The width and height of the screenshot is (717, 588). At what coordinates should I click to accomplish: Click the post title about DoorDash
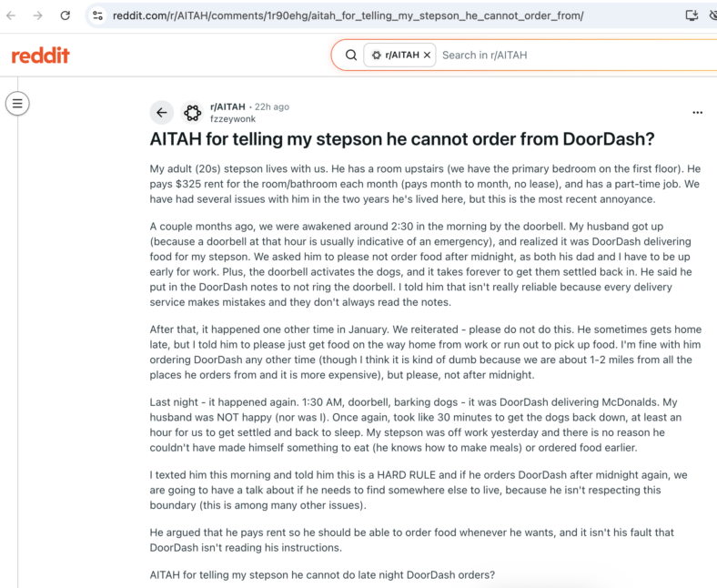point(402,139)
